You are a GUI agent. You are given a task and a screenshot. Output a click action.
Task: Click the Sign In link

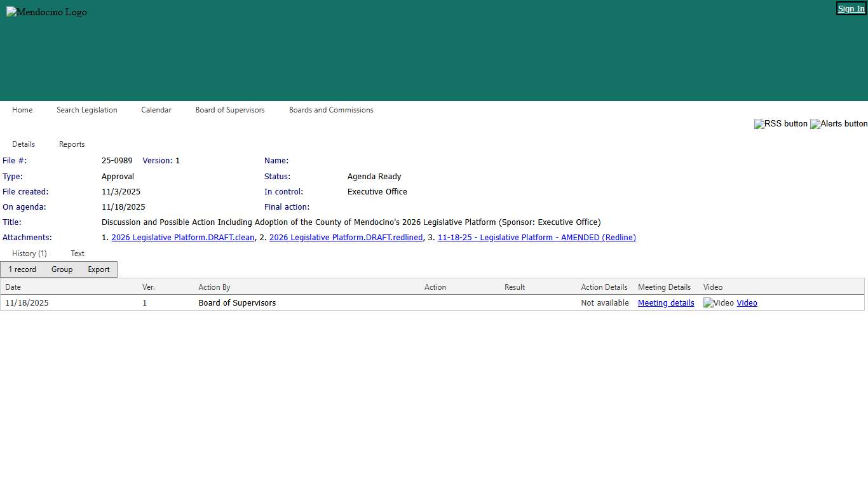click(x=851, y=9)
